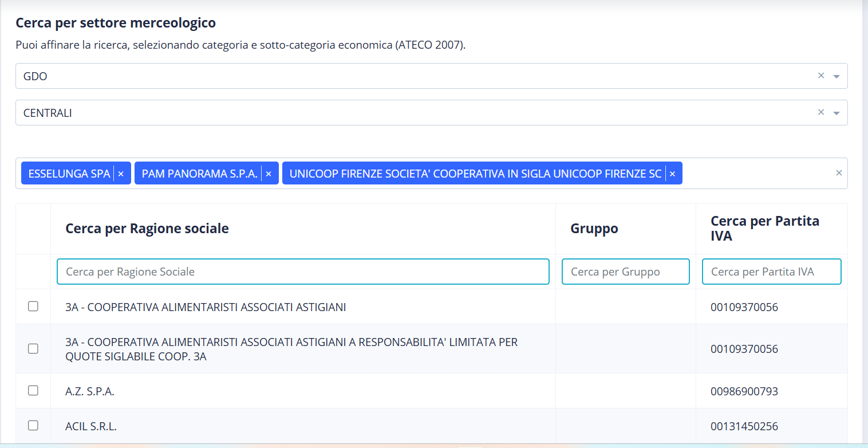Image resolution: width=868 pixels, height=448 pixels.
Task: Expand the CENTRALI sub-category dropdown arrow
Action: coord(837,113)
